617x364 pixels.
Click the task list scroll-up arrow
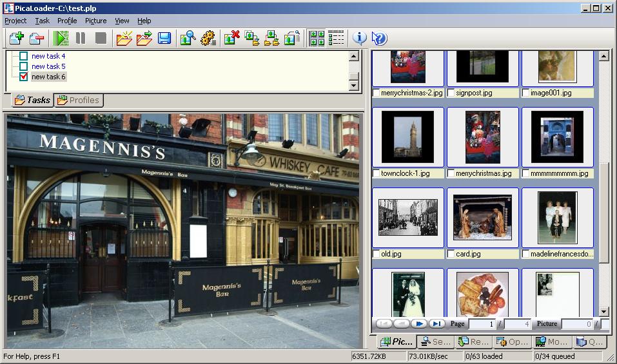pos(354,56)
